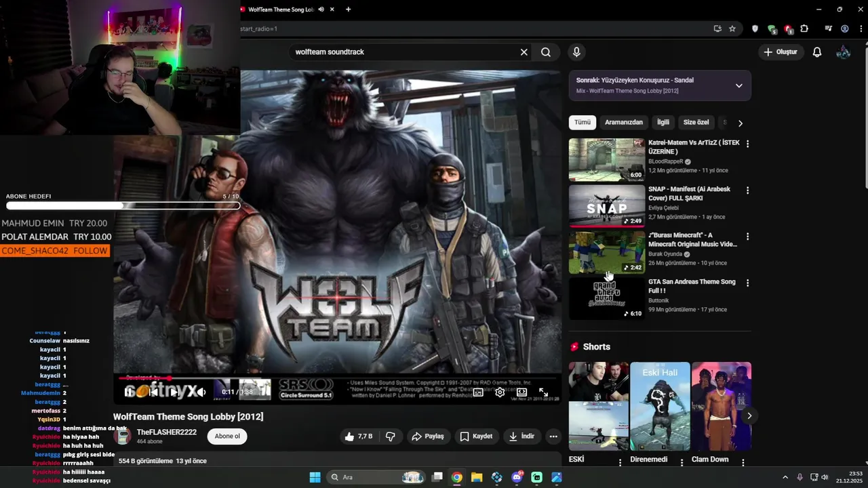Start voice search with microphone icon
This screenshot has width=868, height=488.
coord(576,52)
